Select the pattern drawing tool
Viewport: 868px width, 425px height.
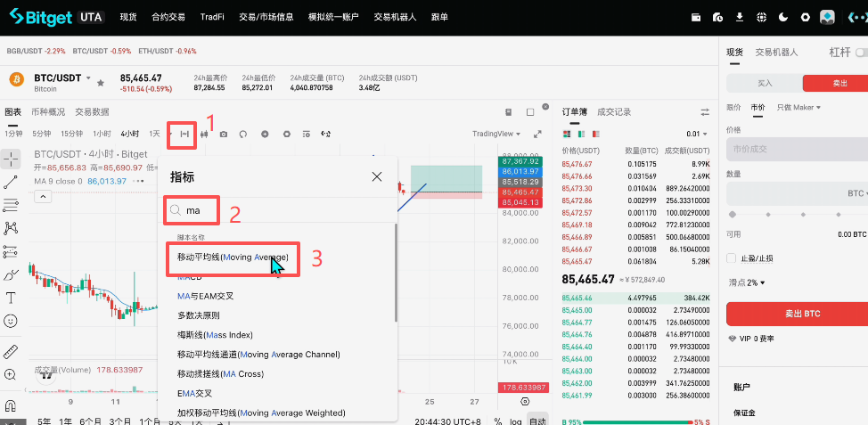[11, 228]
